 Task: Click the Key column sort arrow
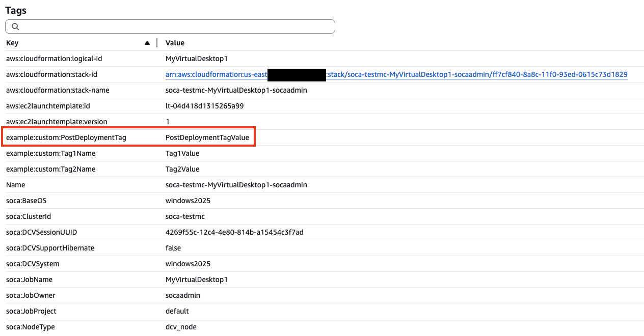(147, 43)
